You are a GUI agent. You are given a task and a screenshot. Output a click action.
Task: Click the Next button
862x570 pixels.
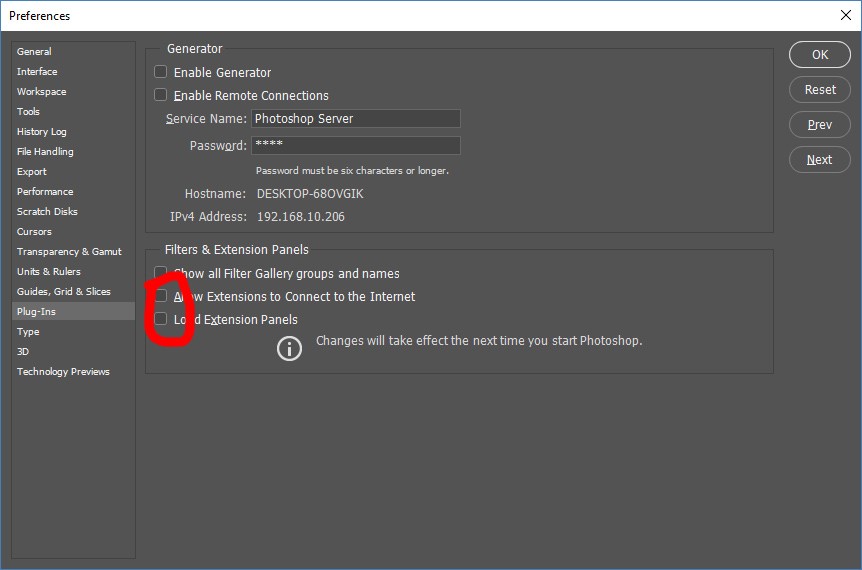click(819, 160)
